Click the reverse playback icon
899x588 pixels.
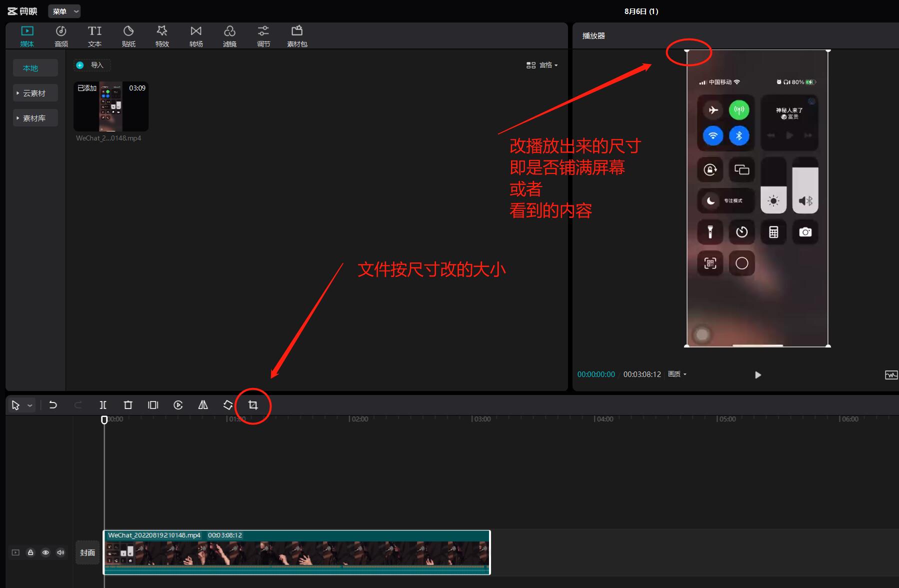point(178,405)
